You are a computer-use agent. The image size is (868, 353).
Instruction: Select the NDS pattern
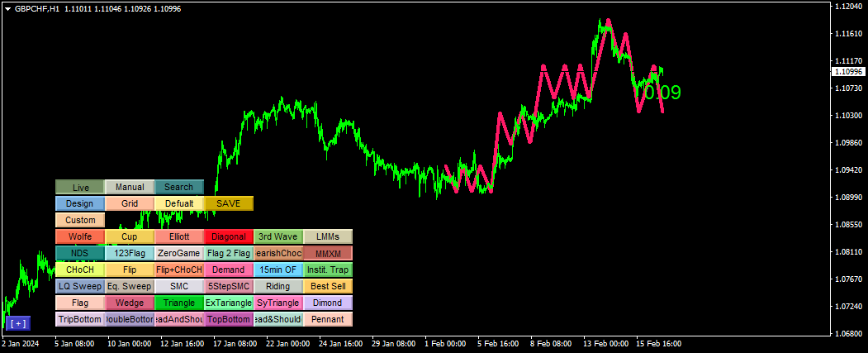[x=80, y=253]
